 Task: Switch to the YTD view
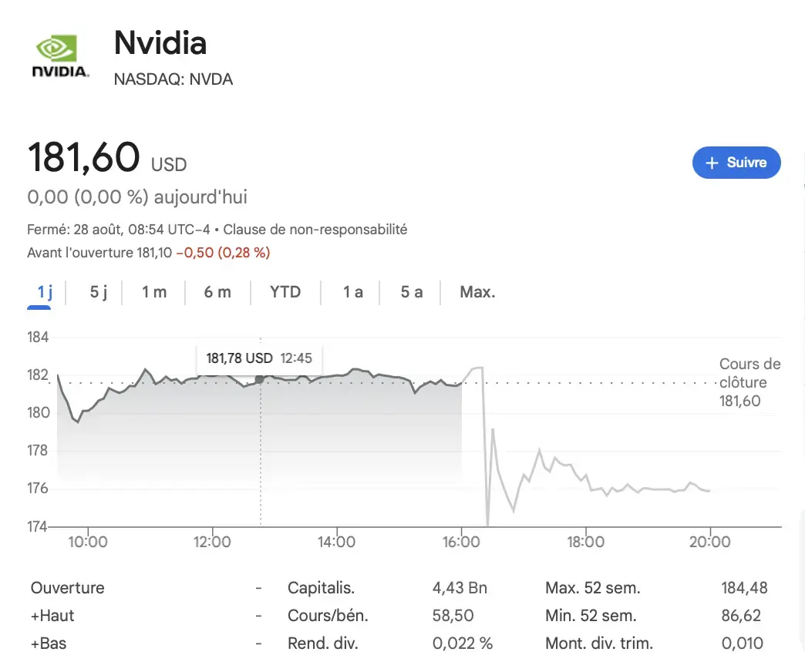pos(285,292)
